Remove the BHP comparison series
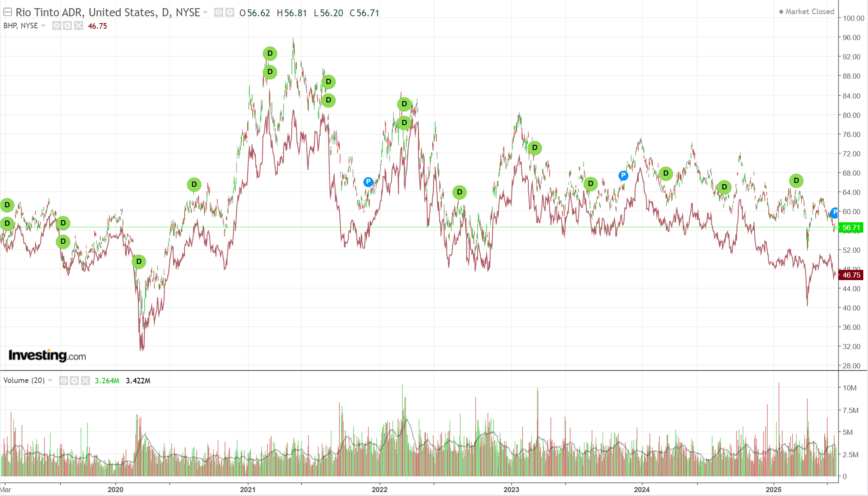 click(78, 26)
